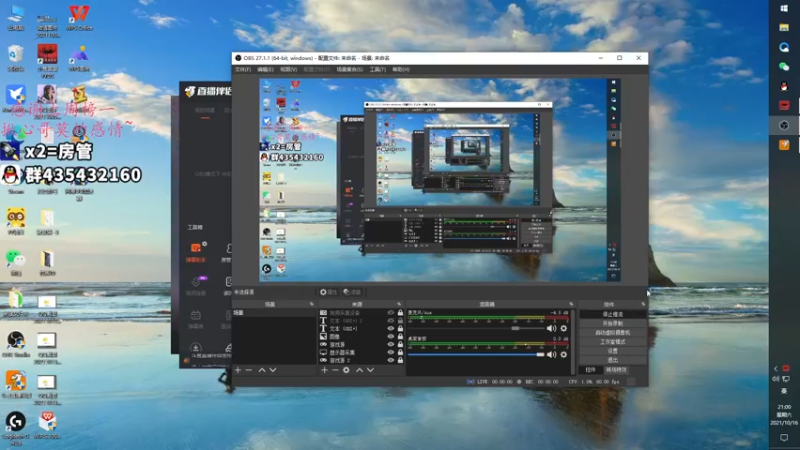Image resolution: width=800 pixels, height=450 pixels.
Task: Open the WPS Office desktop icon
Action: 79,18
